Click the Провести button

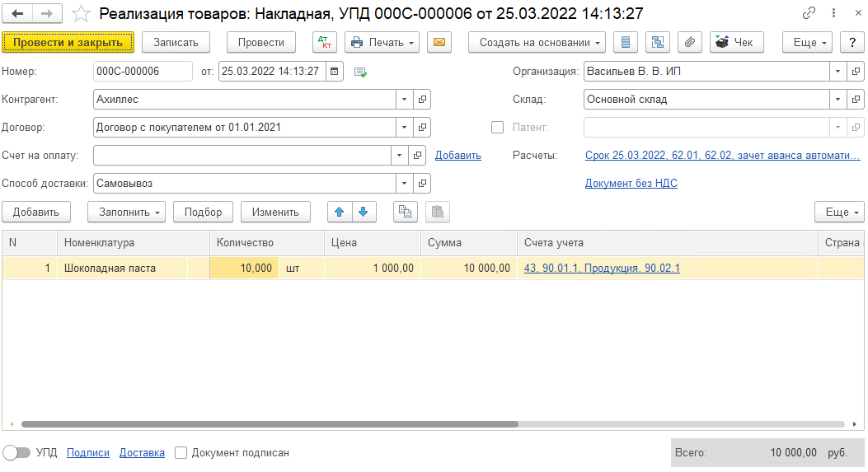(261, 42)
